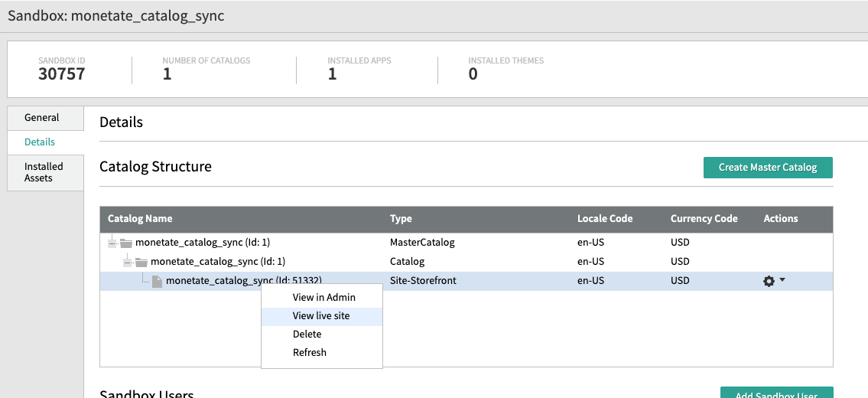Select the Catalog-type monetate_catalog_sync (Id: 1) row

pos(466,262)
